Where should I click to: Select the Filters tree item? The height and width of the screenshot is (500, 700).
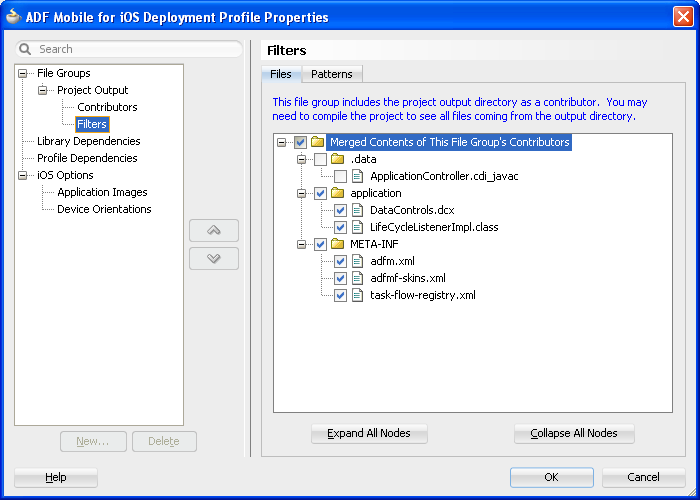point(92,124)
